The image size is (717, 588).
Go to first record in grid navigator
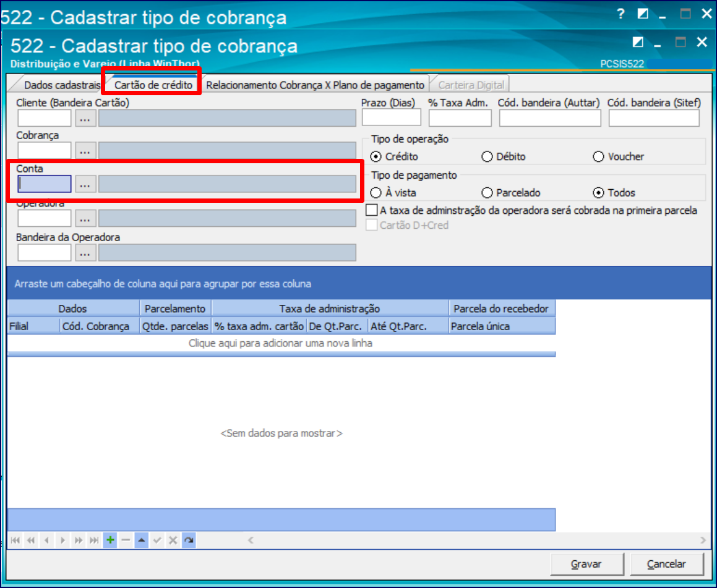pos(15,540)
